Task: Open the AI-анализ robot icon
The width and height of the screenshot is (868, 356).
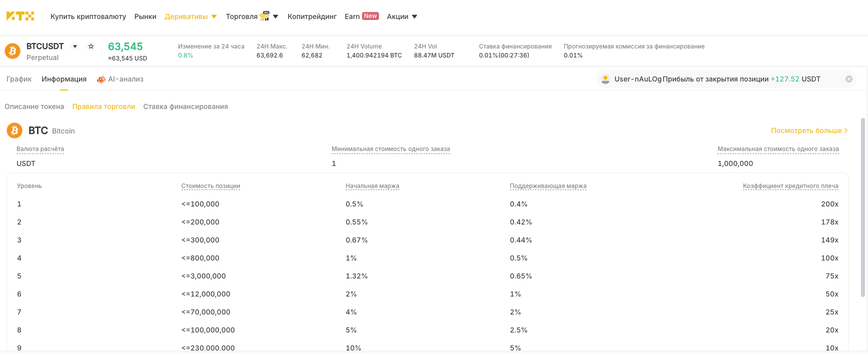Action: [101, 79]
